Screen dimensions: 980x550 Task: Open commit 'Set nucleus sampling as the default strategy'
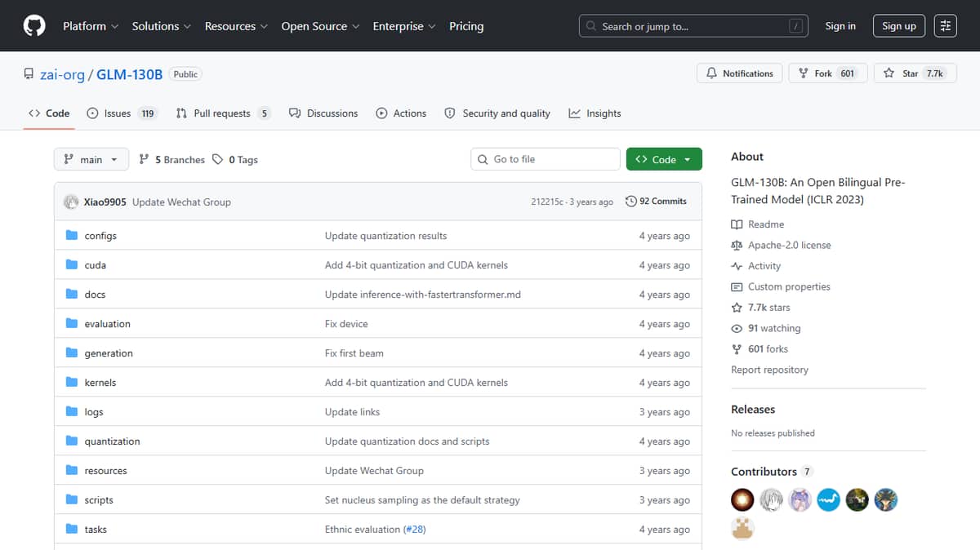[x=422, y=500]
